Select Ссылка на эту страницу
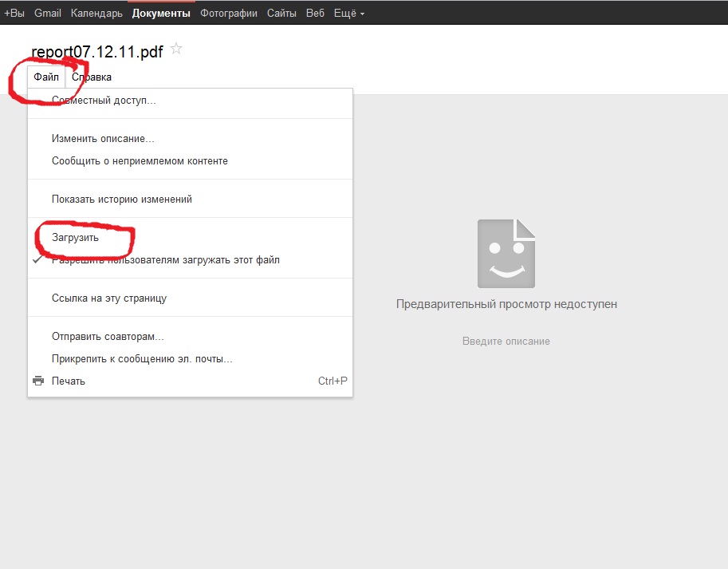728x569 pixels. (x=191, y=298)
